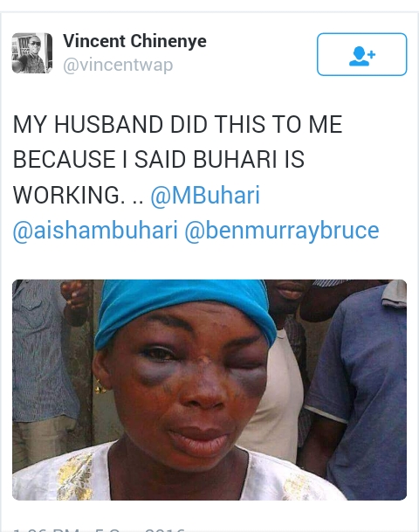This screenshot has width=419, height=532.
Task: Click the 'WORKING. ..' text before the mentions
Action: pyautogui.click(x=79, y=195)
